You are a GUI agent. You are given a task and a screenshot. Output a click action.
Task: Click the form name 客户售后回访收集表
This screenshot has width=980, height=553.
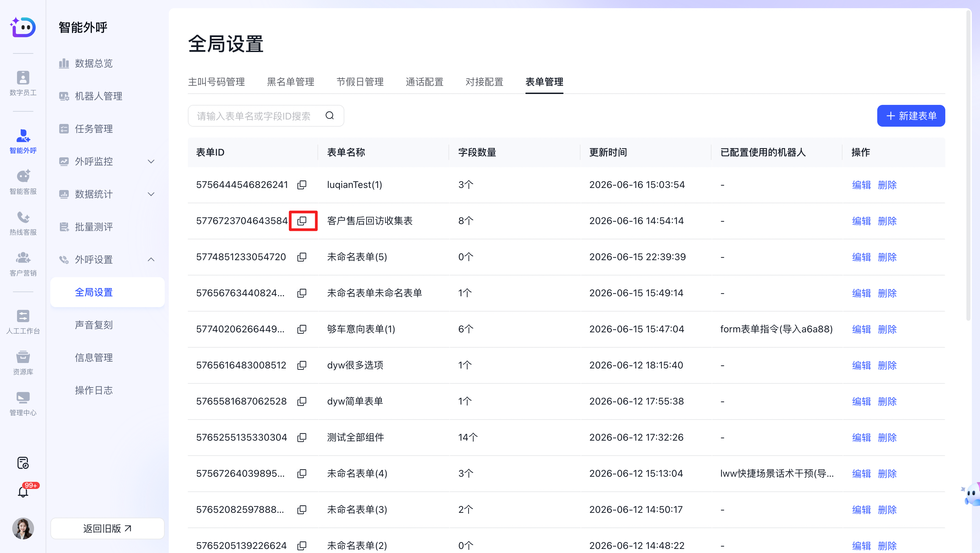[x=370, y=221]
